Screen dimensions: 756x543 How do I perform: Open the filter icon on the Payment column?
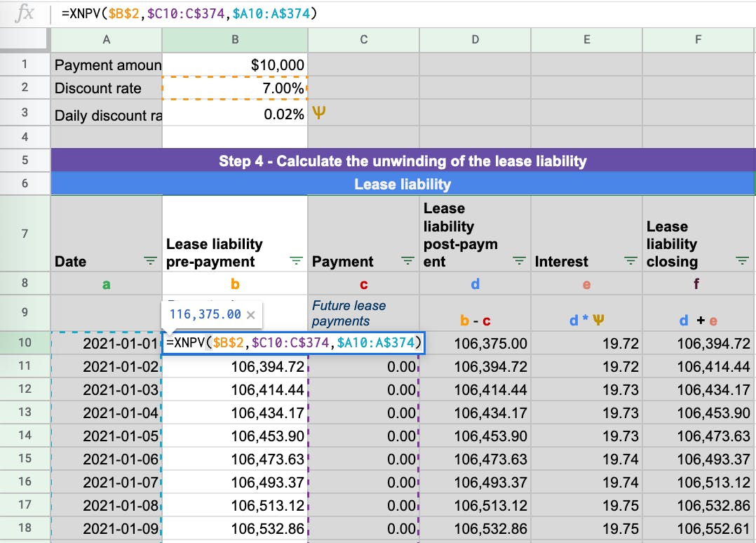tap(407, 261)
